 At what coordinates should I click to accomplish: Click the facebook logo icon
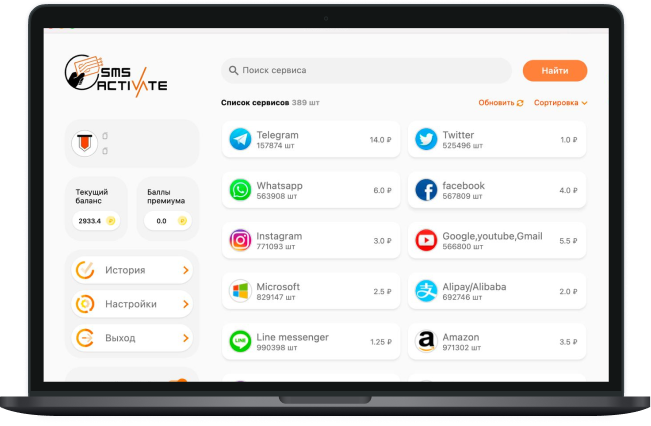[426, 190]
